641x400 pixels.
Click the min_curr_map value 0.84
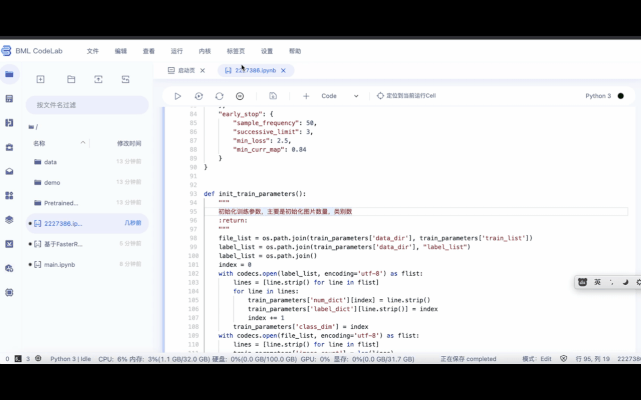tap(299, 150)
